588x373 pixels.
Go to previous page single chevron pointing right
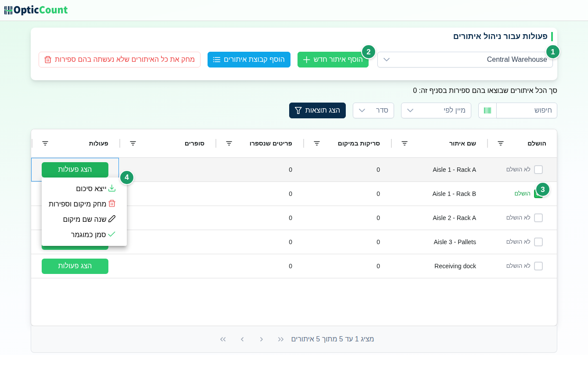[x=262, y=339]
